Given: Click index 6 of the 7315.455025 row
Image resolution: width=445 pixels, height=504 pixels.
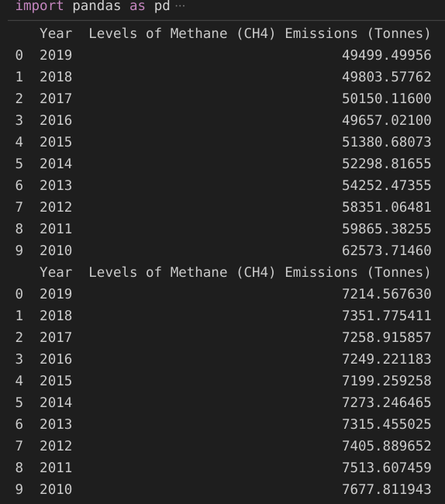Looking at the screenshot, I should [x=19, y=424].
